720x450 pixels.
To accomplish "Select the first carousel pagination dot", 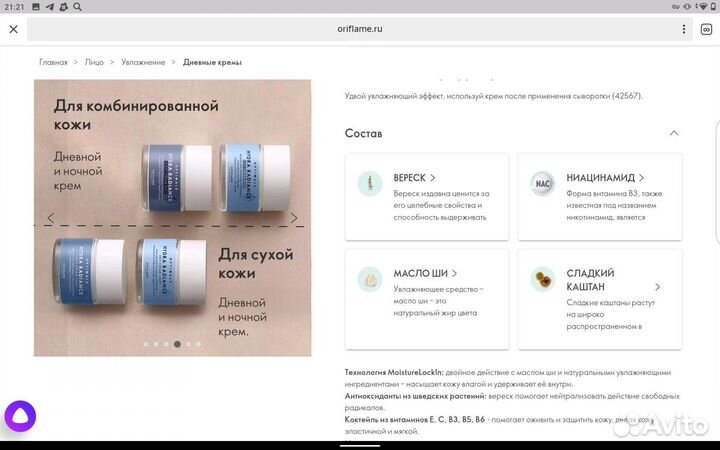I will pos(145,344).
